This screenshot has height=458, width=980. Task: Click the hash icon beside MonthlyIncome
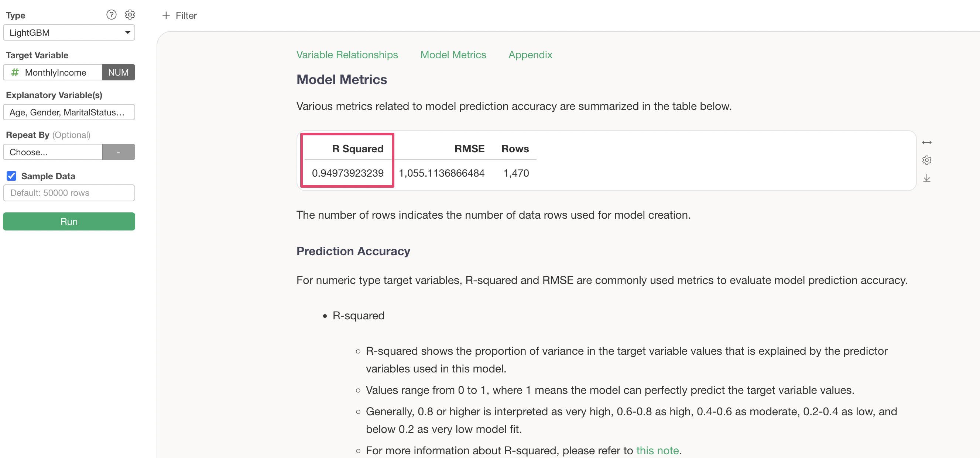point(15,73)
